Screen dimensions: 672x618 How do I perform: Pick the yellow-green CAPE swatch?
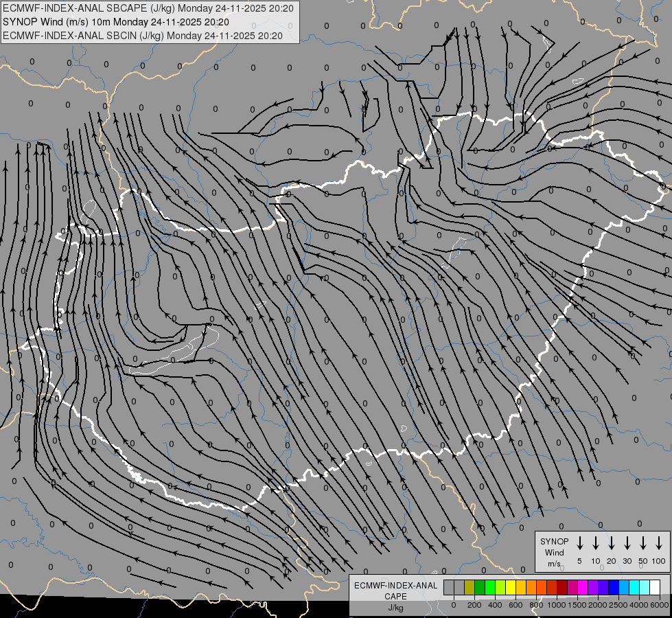tap(500, 587)
